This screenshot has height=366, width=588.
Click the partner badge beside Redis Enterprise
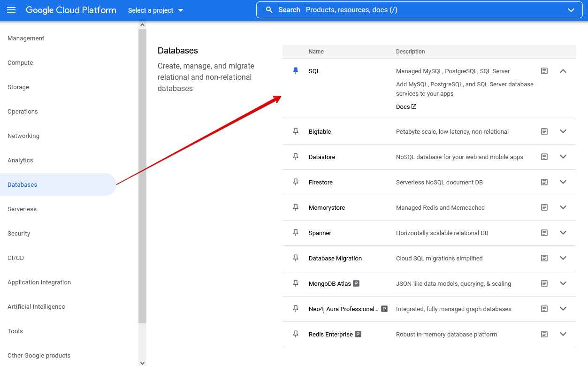pos(358,334)
